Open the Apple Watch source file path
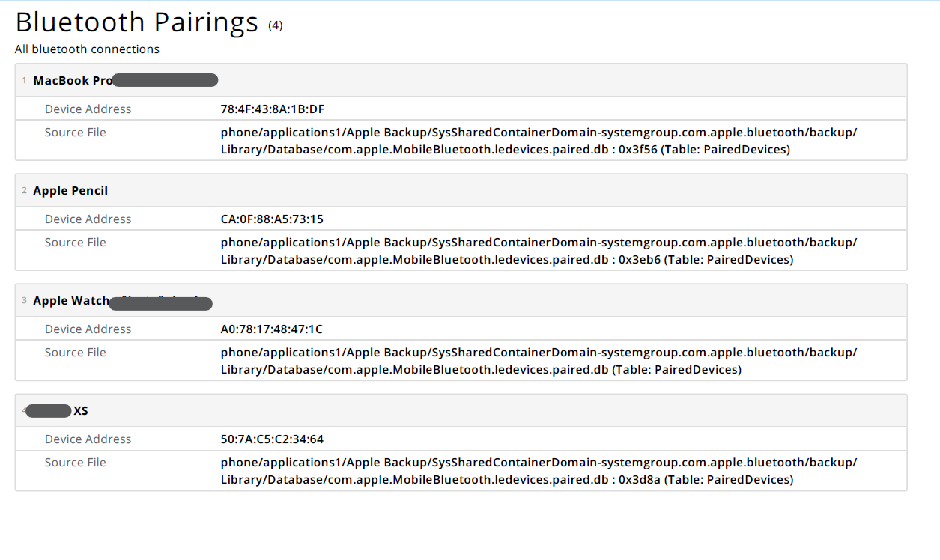940x560 pixels. coord(539,361)
